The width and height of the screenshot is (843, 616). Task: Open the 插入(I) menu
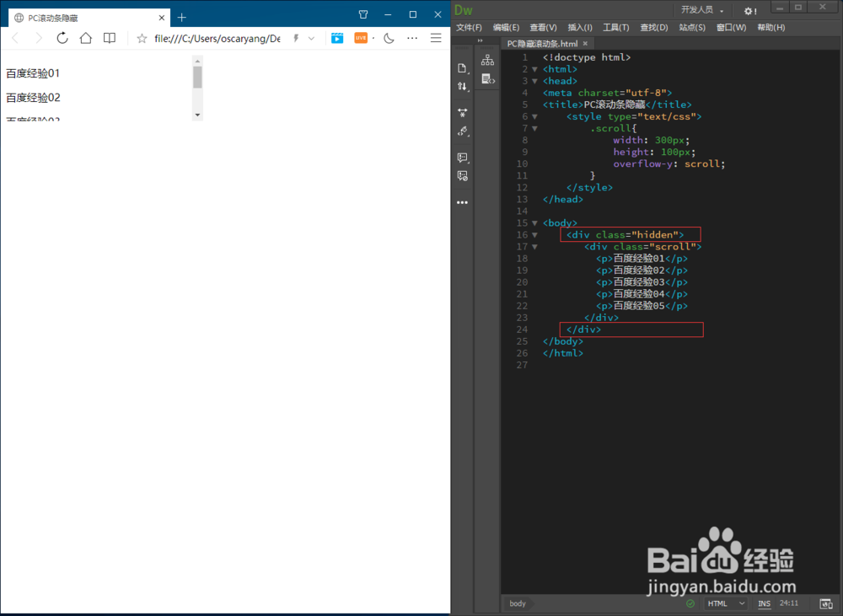[580, 28]
